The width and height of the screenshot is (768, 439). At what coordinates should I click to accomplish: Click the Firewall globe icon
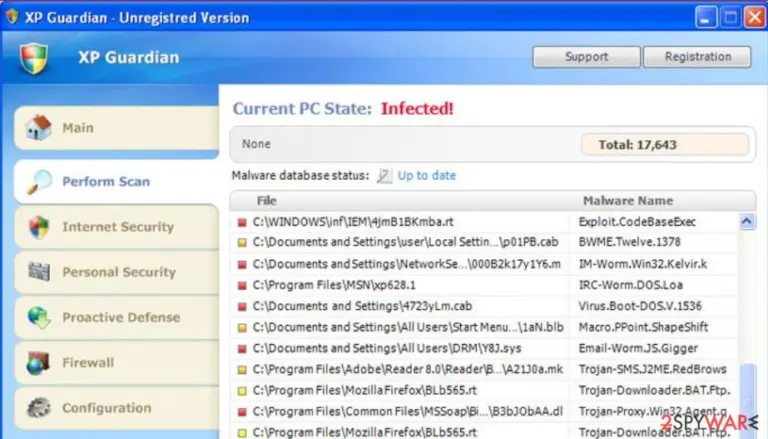pos(38,363)
